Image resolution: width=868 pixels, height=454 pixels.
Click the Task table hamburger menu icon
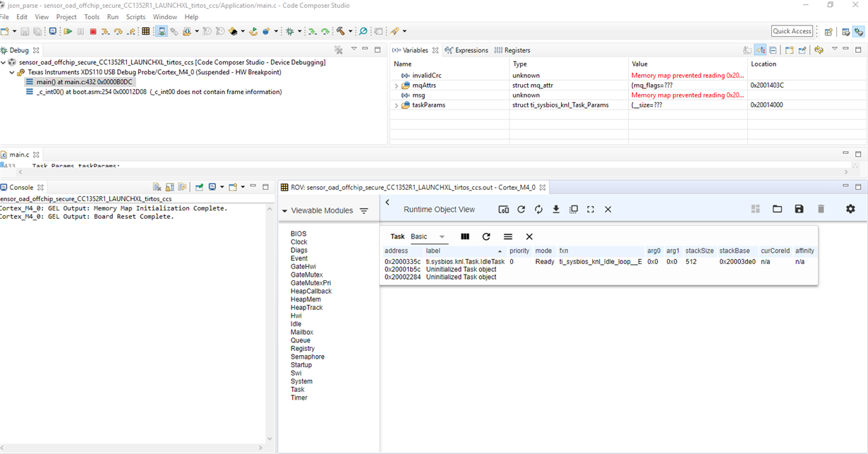pyautogui.click(x=508, y=237)
